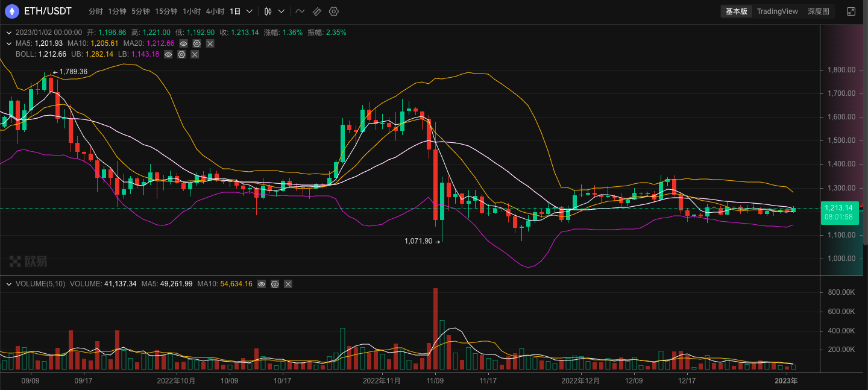Toggle the VOLUME indicator eye icon

click(262, 284)
